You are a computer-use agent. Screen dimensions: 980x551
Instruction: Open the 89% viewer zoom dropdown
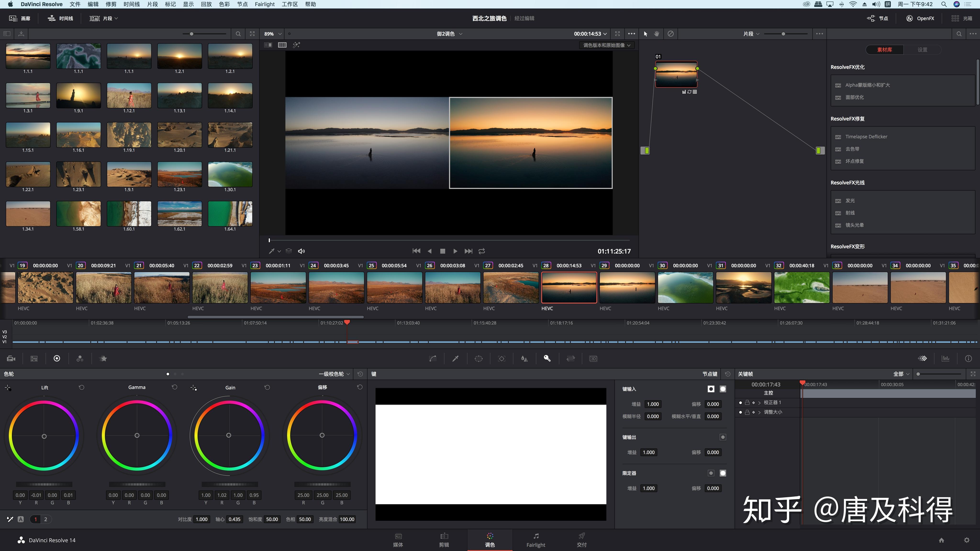click(273, 34)
